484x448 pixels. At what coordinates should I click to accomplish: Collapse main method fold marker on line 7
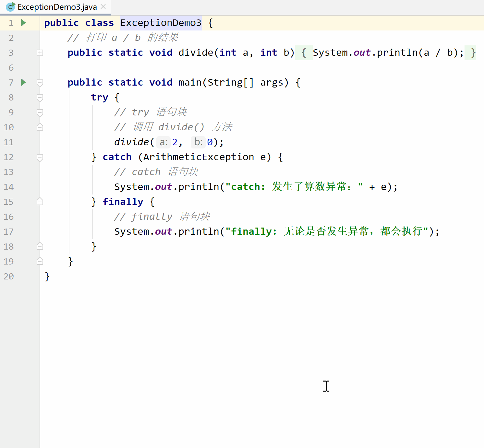[x=40, y=83]
